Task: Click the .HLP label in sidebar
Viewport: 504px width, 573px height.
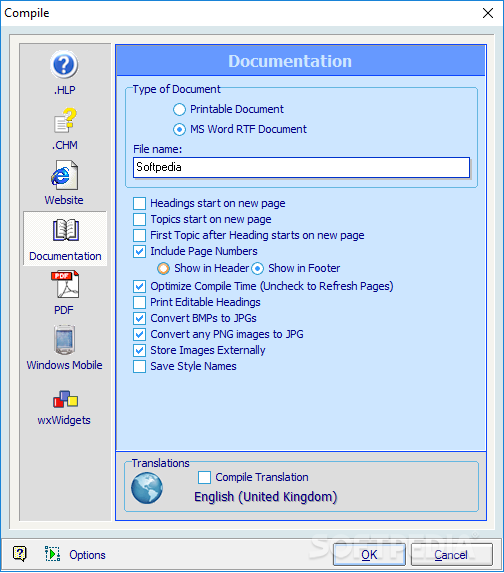Action: [64, 90]
